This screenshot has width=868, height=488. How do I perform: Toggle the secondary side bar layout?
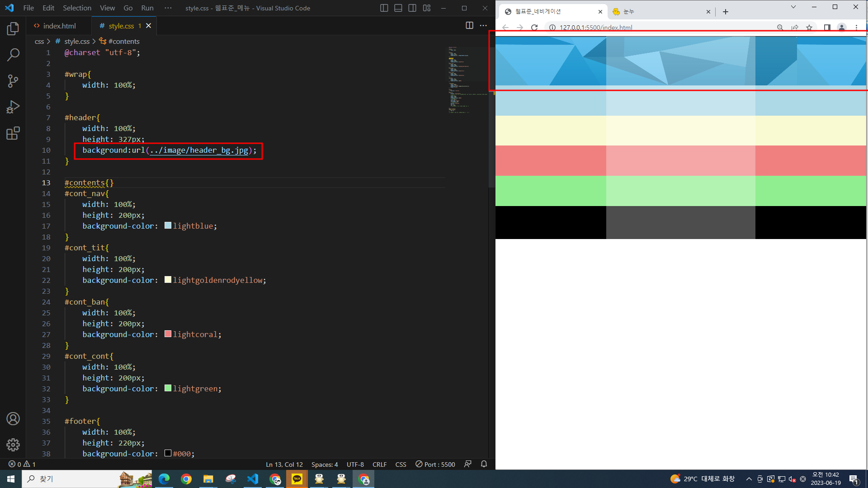(x=412, y=8)
